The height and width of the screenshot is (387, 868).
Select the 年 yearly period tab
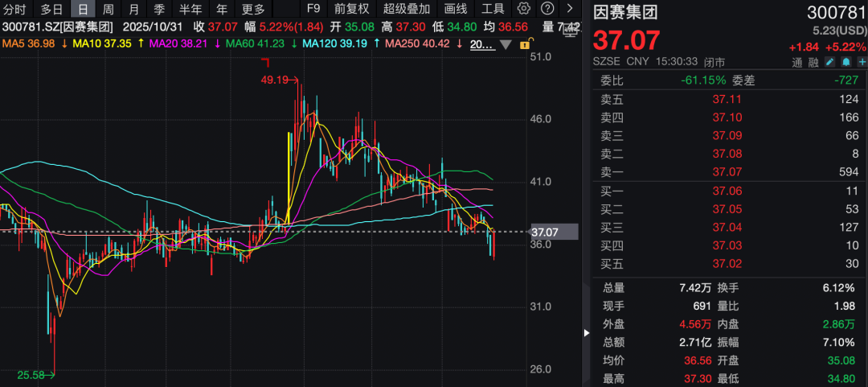point(222,9)
